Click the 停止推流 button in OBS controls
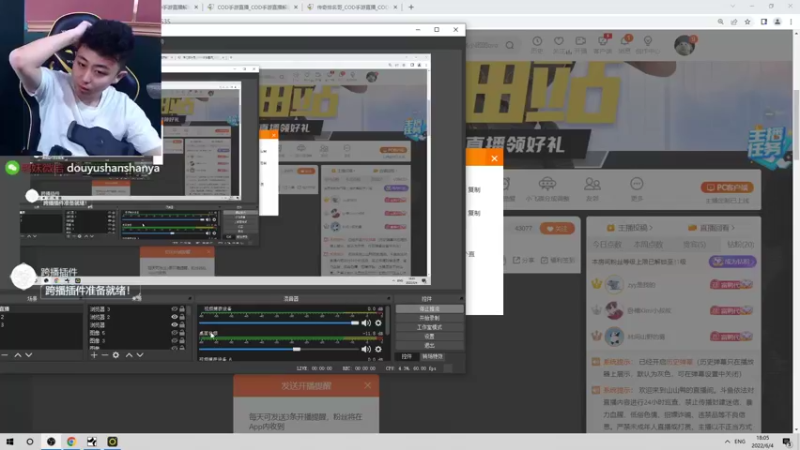 (430, 309)
